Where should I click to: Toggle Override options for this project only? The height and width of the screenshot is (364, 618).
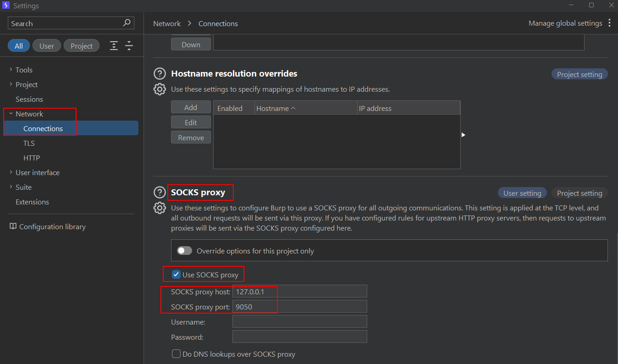click(185, 251)
